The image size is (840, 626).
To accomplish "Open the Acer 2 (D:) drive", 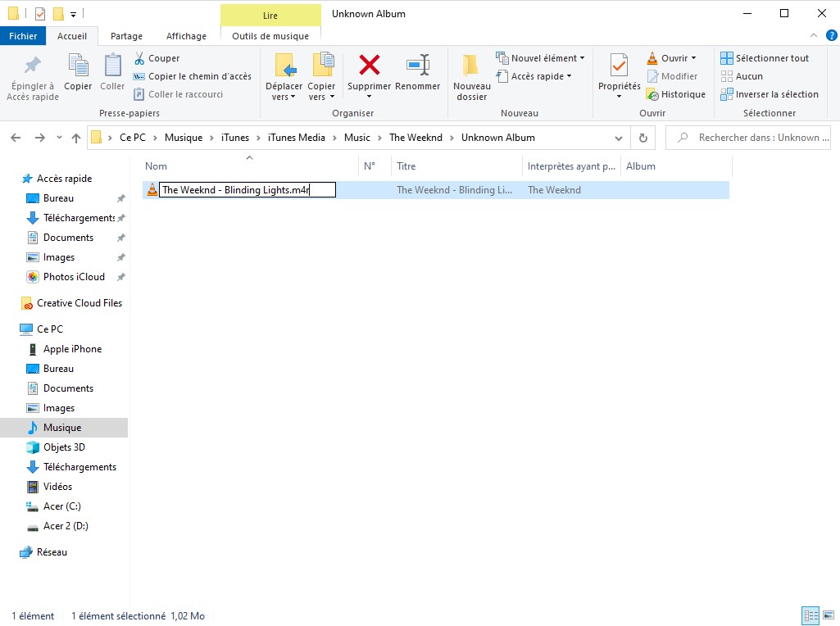I will click(66, 526).
